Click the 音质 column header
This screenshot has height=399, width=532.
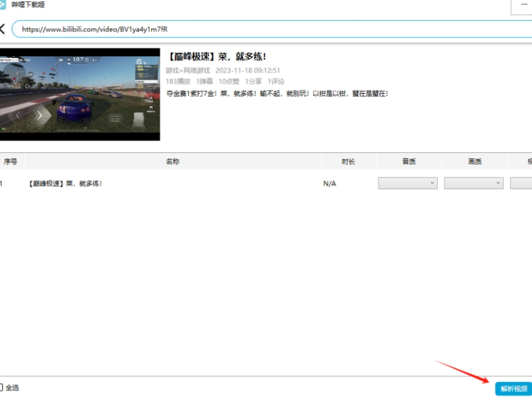(x=409, y=162)
